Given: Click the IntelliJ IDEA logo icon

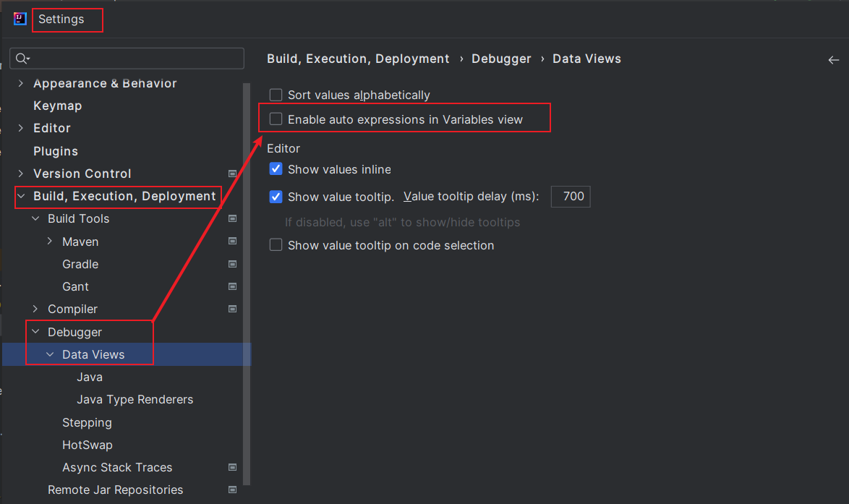Looking at the screenshot, I should 20,19.
